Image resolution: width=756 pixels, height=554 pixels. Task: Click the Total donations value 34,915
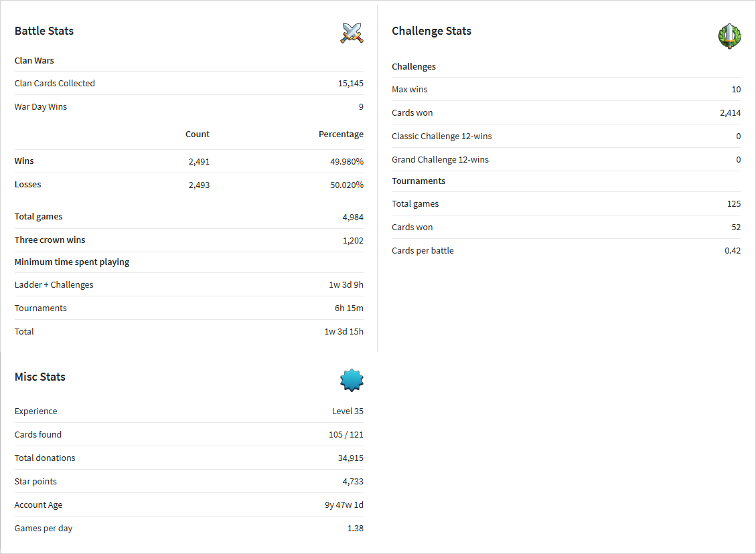pyautogui.click(x=350, y=458)
